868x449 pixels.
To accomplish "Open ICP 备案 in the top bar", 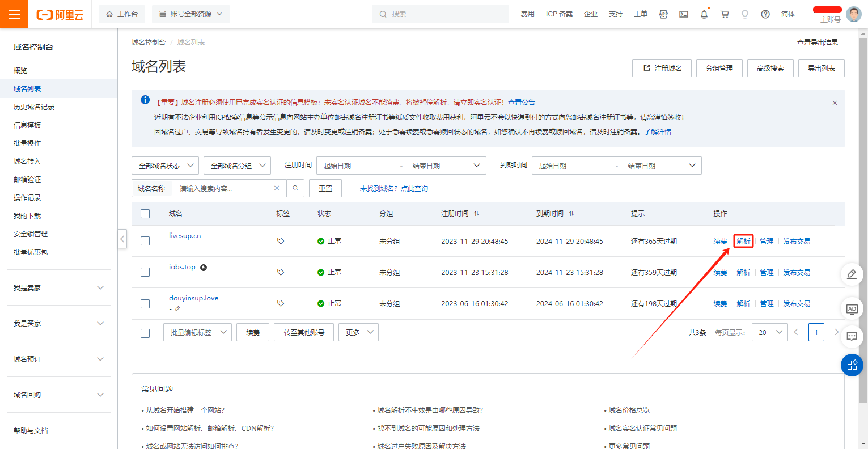I will (559, 14).
